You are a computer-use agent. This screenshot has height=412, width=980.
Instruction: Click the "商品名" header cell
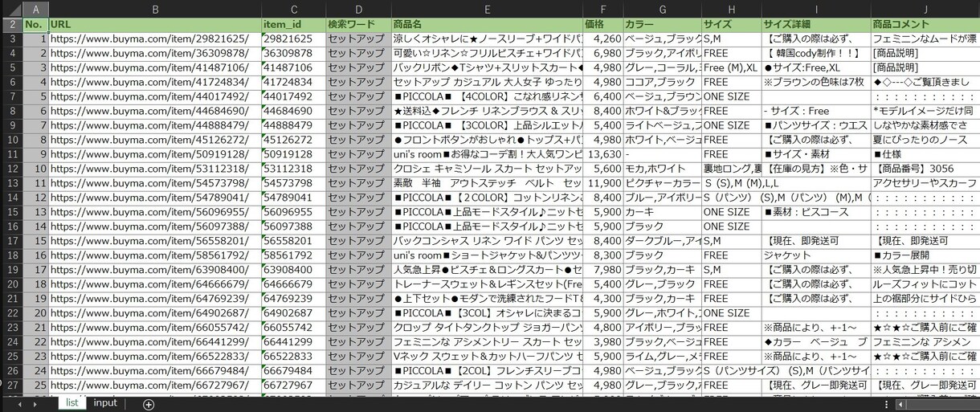coord(487,24)
